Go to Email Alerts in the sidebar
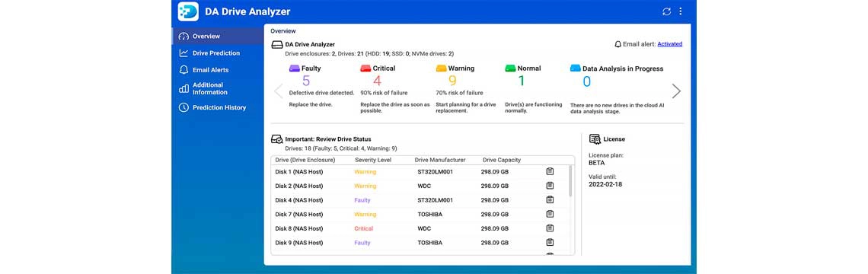Viewport: 868px width, 274px height. point(210,70)
